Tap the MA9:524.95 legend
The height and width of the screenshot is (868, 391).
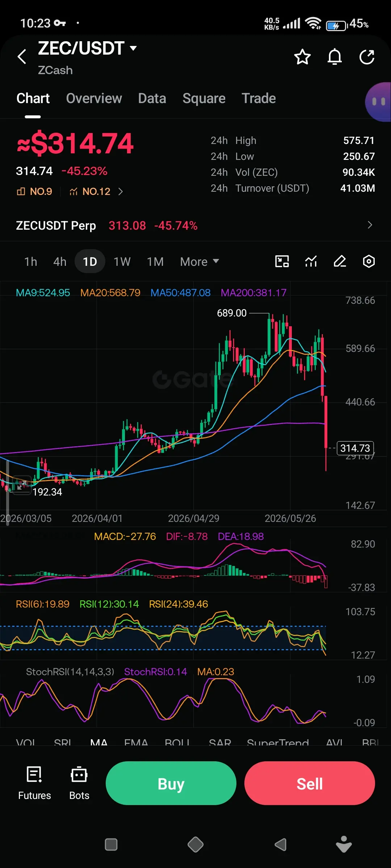coord(43,293)
